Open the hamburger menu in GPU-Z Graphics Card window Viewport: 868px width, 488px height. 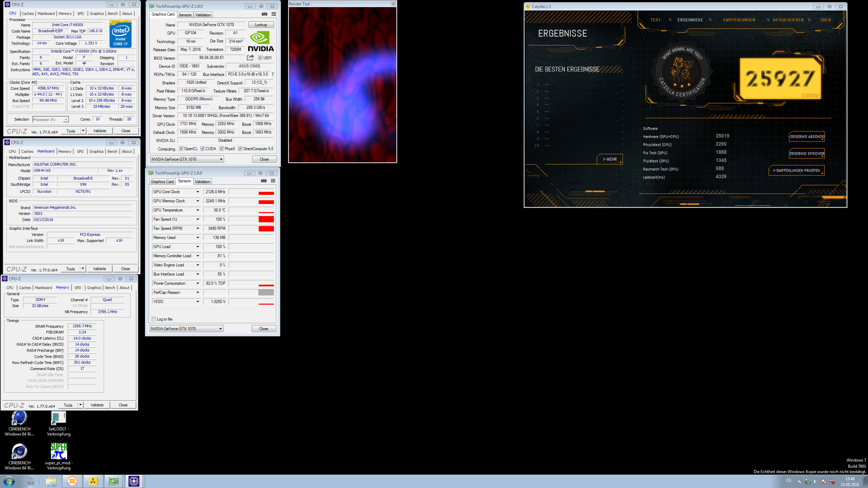click(274, 14)
